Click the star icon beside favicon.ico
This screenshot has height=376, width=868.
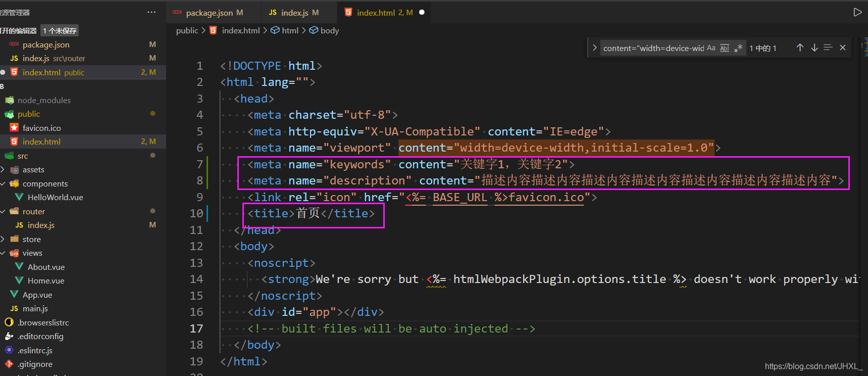pyautogui.click(x=14, y=128)
